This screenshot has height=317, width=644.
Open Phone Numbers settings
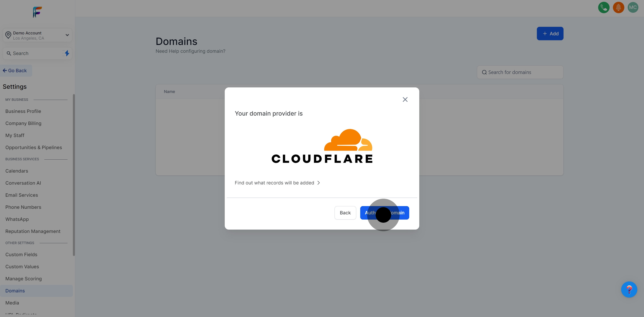tap(23, 207)
